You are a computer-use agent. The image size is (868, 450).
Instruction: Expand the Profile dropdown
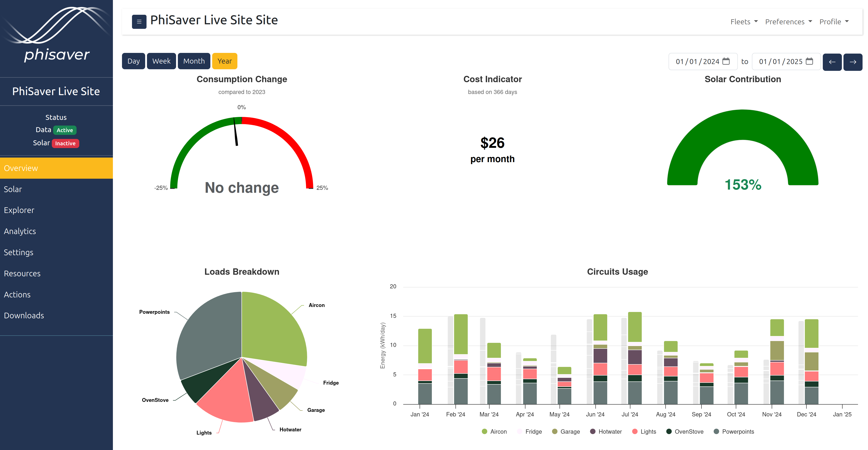click(x=834, y=22)
